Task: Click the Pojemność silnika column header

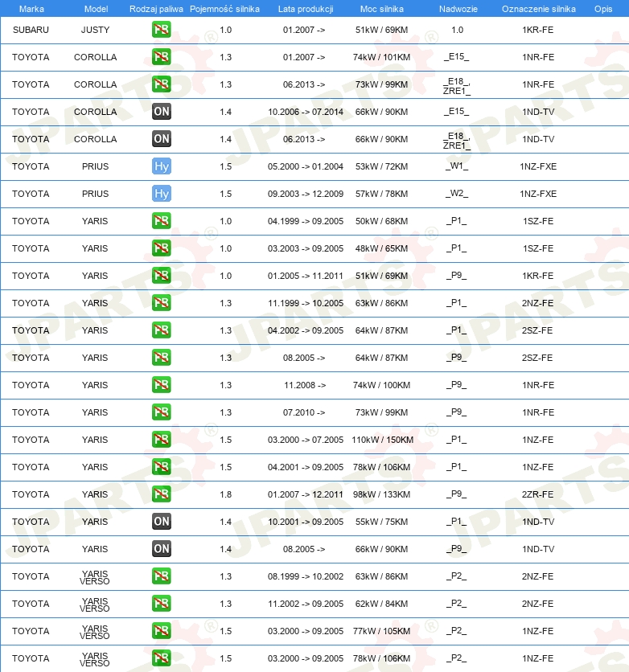Action: [x=224, y=9]
